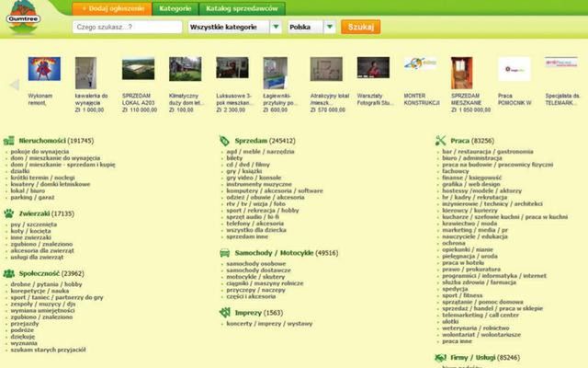Open the Luksusowe 3-pok mieszkanie thumbnail
The image size is (588, 368).
click(x=232, y=67)
